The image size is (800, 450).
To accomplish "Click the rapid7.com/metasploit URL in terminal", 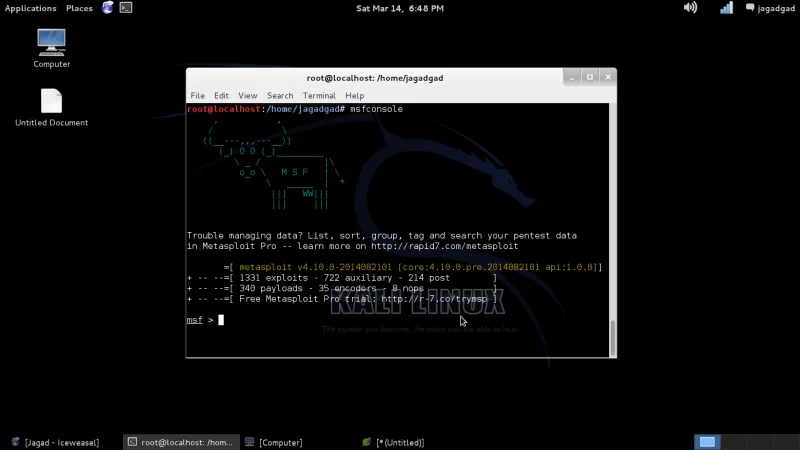I will click(x=444, y=246).
